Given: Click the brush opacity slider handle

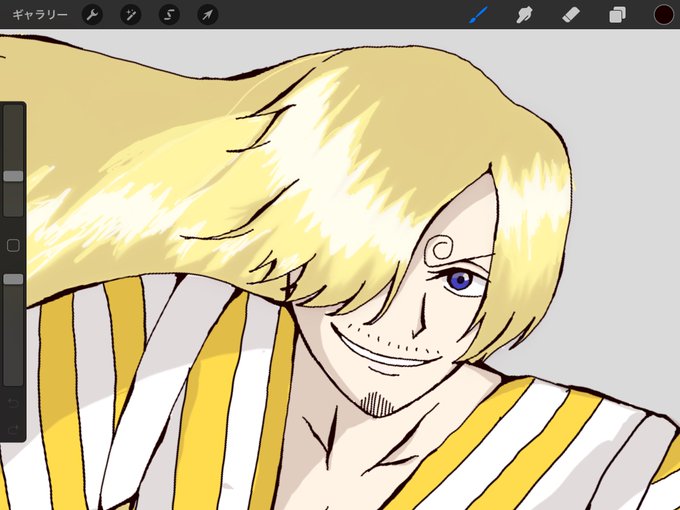Looking at the screenshot, I should point(13,279).
